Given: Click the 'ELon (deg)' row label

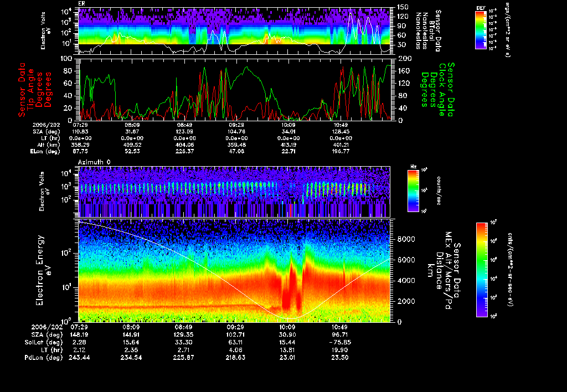Looking at the screenshot, I should [45, 151].
